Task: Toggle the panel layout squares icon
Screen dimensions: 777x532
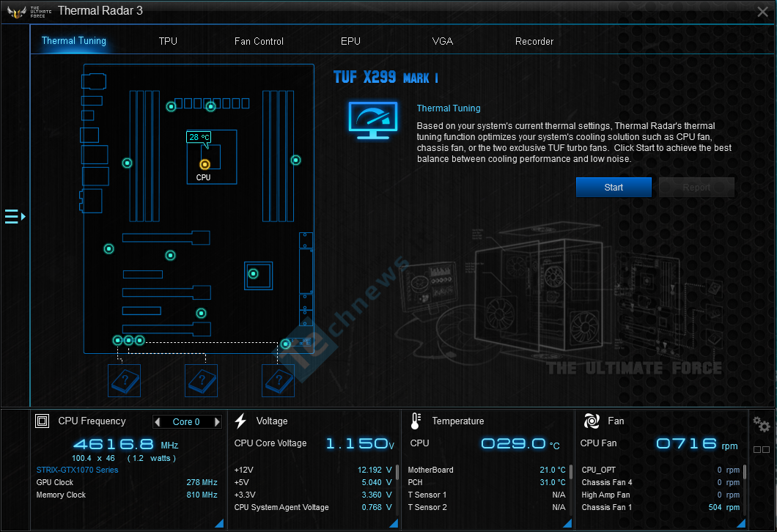Action: (x=762, y=449)
